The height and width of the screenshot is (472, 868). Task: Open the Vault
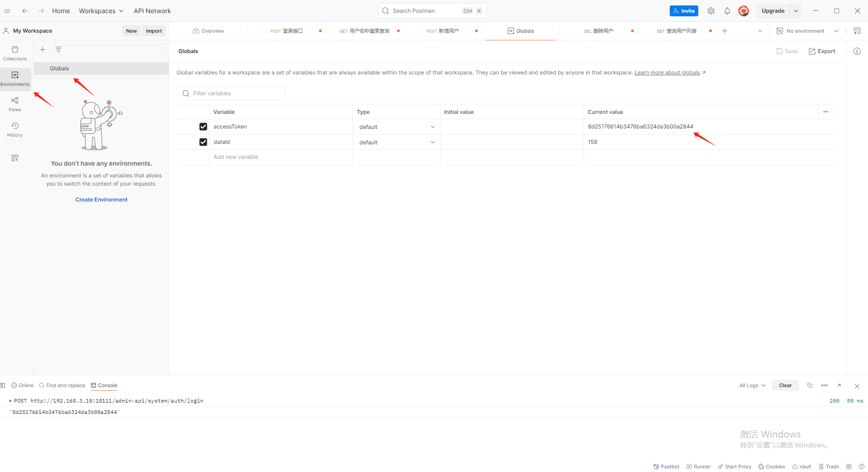pyautogui.click(x=801, y=466)
